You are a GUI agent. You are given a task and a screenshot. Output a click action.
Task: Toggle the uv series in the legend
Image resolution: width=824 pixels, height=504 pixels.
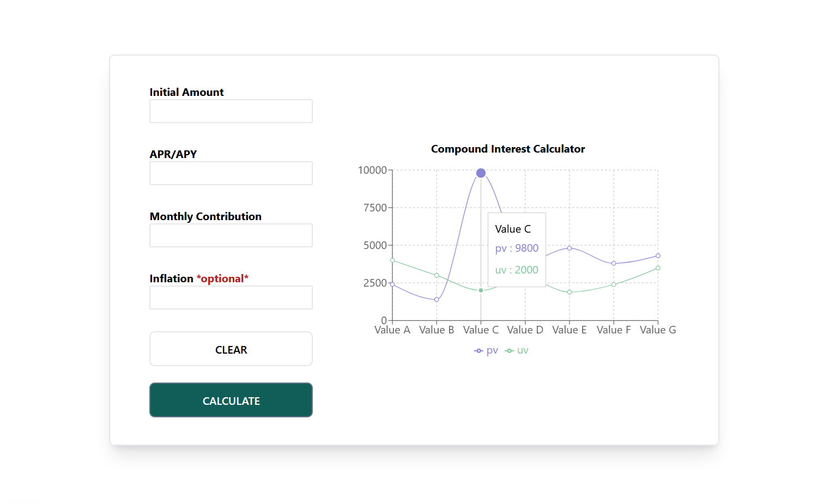[x=522, y=350]
